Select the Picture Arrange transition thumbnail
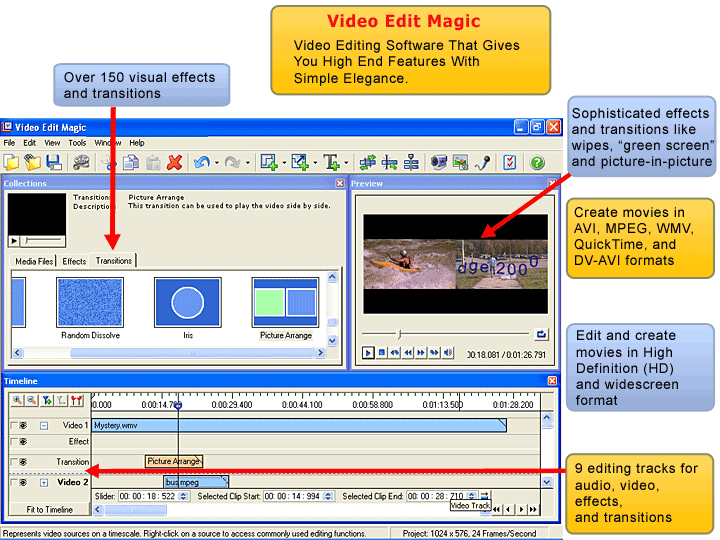This screenshot has width=720, height=540. coord(285,302)
